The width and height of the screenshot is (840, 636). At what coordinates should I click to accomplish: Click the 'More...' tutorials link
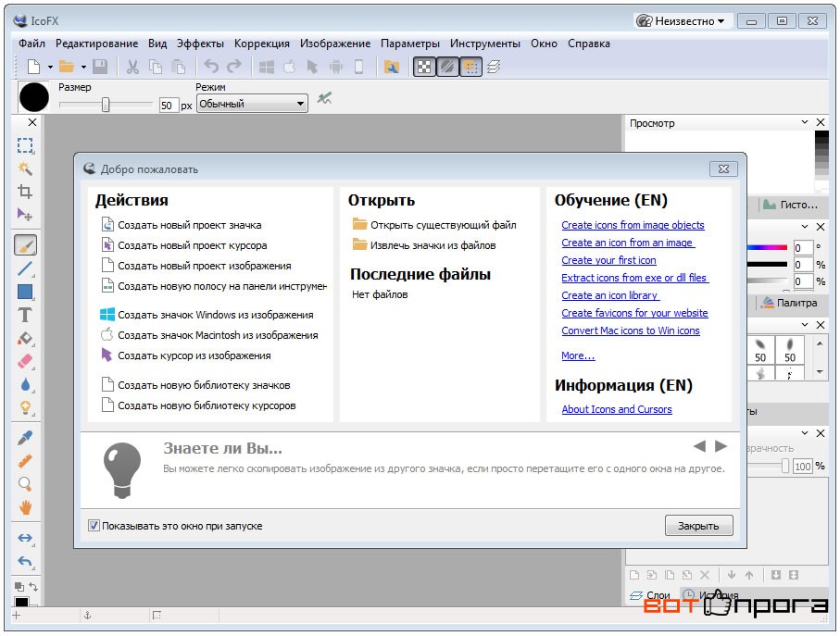[x=578, y=355]
